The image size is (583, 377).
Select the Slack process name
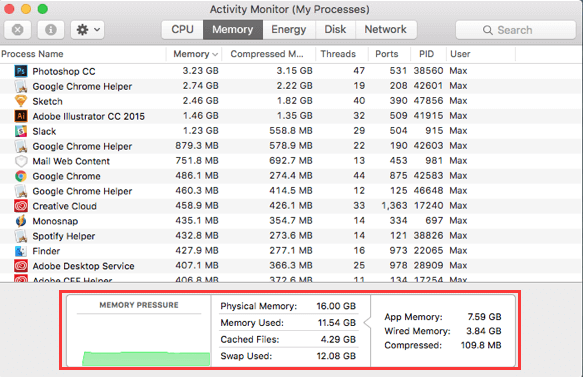44,131
